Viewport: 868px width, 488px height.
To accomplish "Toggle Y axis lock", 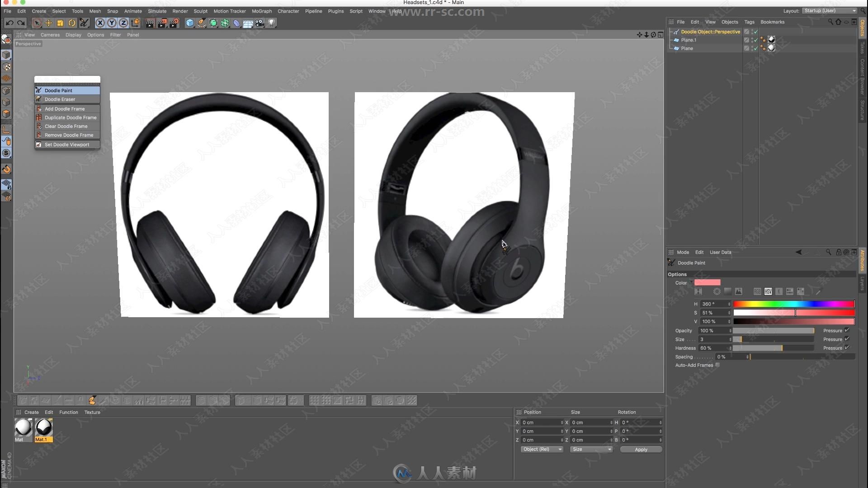I will click(112, 23).
